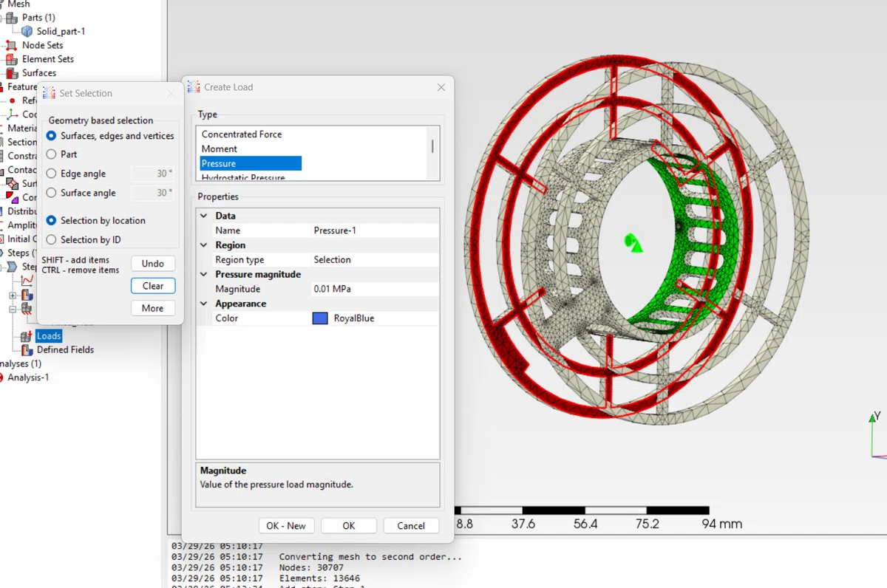Select Concentrated Force load type

pos(242,134)
